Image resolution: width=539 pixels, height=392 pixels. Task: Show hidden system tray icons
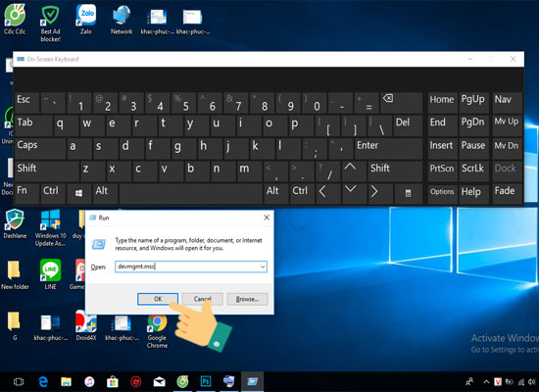486,381
